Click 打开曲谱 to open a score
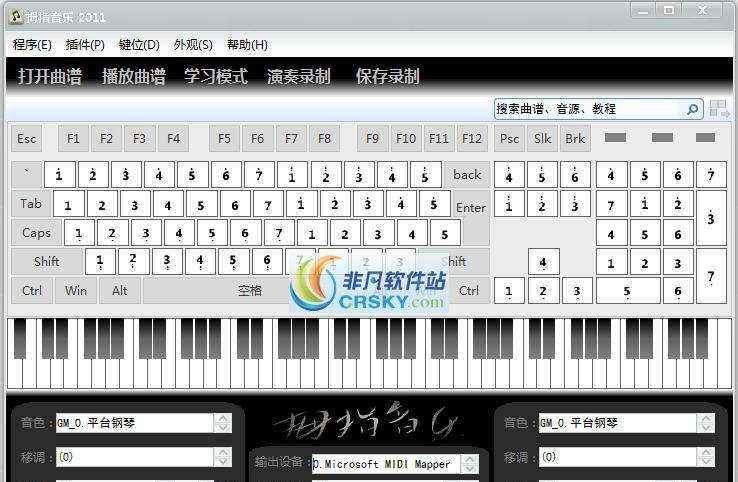The width and height of the screenshot is (738, 482). (50, 76)
